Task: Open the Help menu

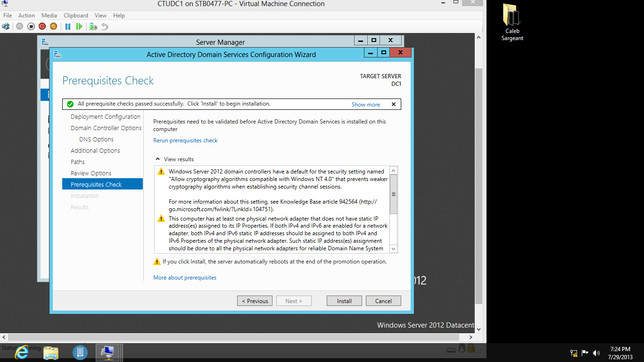Action: (119, 16)
